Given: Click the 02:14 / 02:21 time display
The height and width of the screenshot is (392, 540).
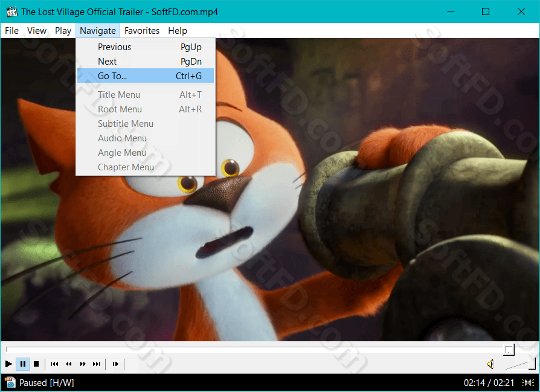Looking at the screenshot, I should pyautogui.click(x=489, y=383).
